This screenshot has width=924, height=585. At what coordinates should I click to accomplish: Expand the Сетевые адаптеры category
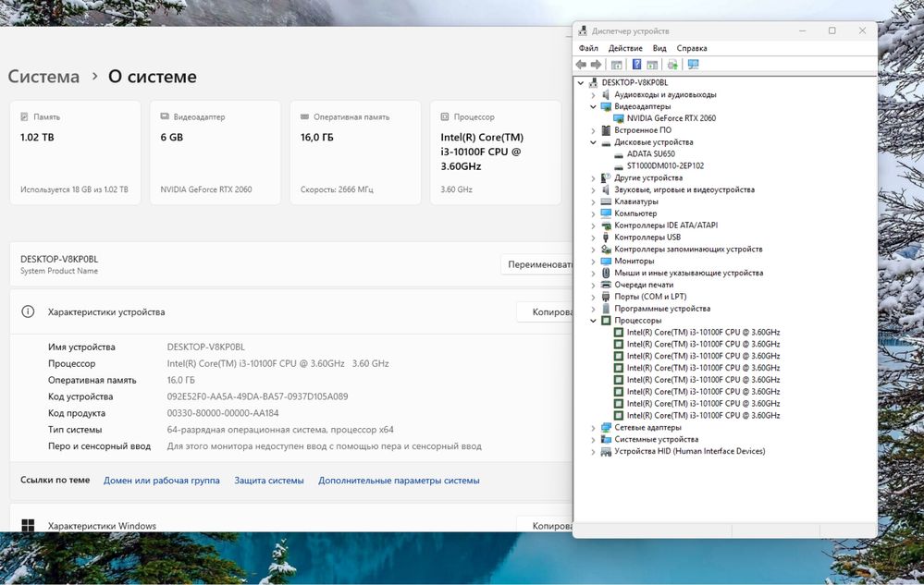pos(594,427)
